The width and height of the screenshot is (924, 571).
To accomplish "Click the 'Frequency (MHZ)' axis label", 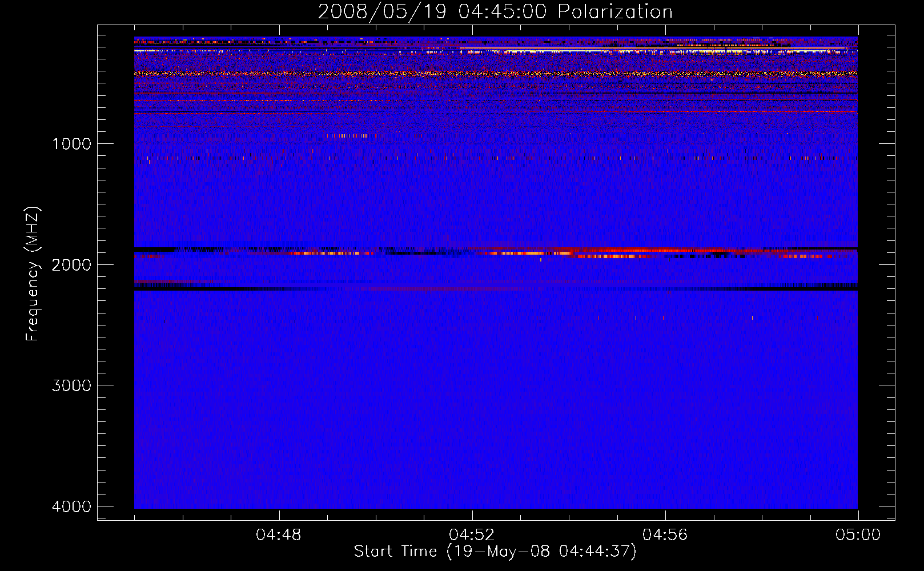I will [33, 274].
